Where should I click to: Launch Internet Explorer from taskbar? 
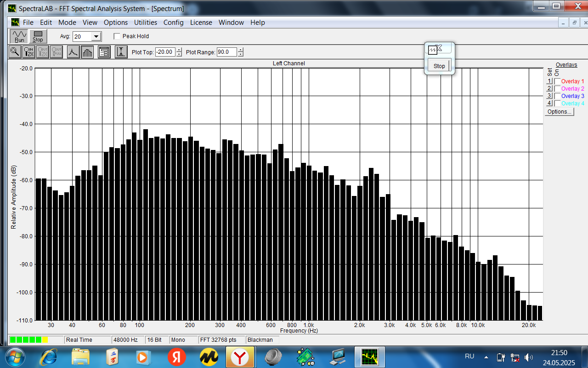click(x=49, y=357)
